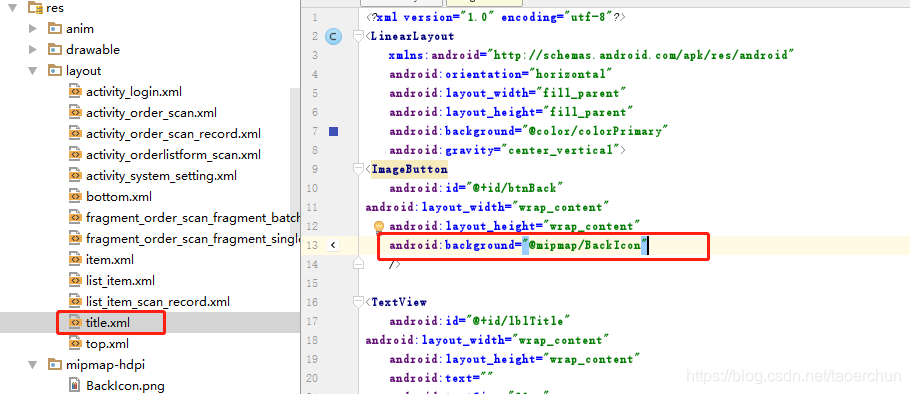Click the res folder icon
Image resolution: width=910 pixels, height=394 pixels.
(35, 8)
